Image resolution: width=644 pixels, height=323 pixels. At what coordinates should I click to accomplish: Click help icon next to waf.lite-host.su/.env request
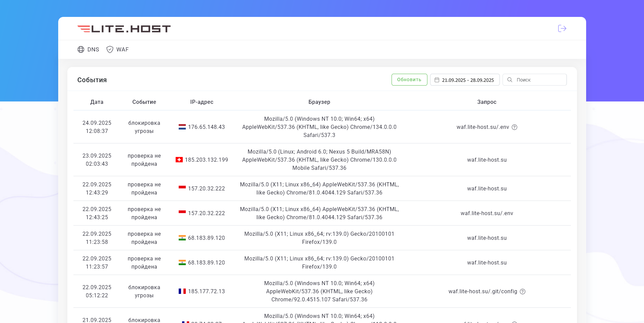514,127
